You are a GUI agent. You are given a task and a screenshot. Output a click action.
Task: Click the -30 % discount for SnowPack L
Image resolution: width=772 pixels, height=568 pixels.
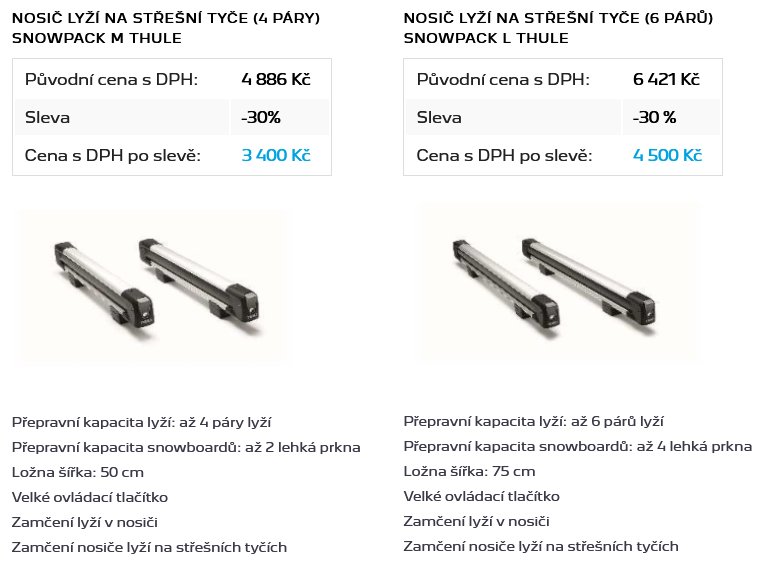[654, 117]
